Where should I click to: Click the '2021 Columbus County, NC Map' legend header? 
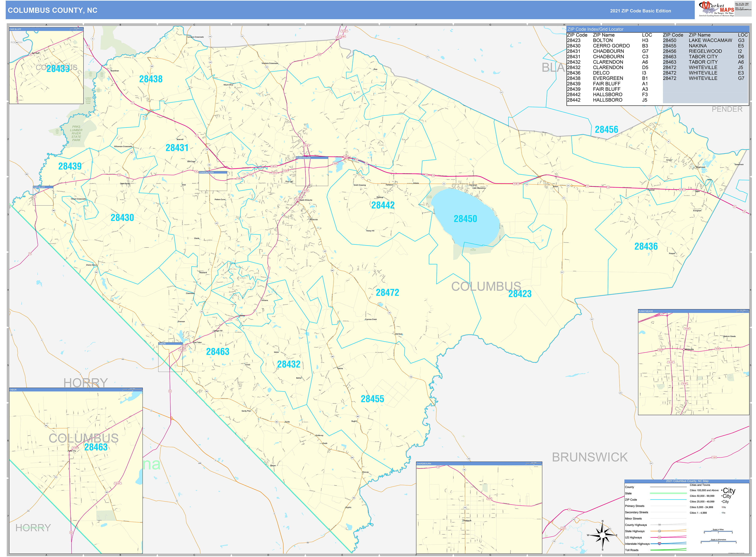click(687, 481)
